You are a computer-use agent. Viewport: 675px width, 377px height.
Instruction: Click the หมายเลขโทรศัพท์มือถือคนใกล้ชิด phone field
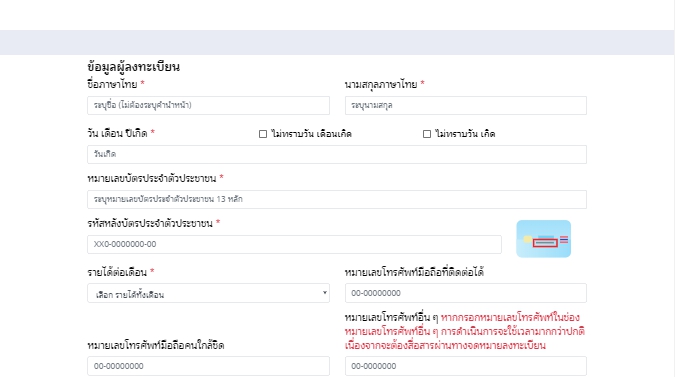point(208,366)
